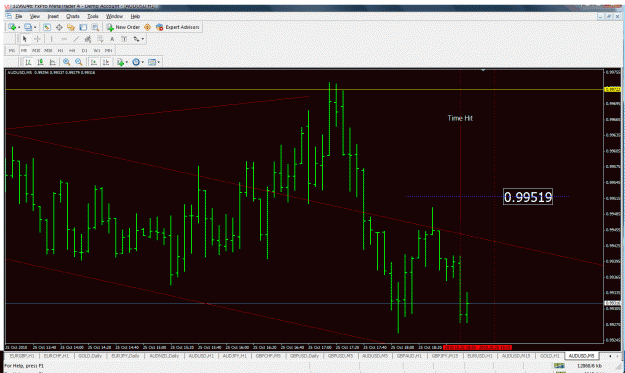Set chart type to bar chart

tap(28, 62)
